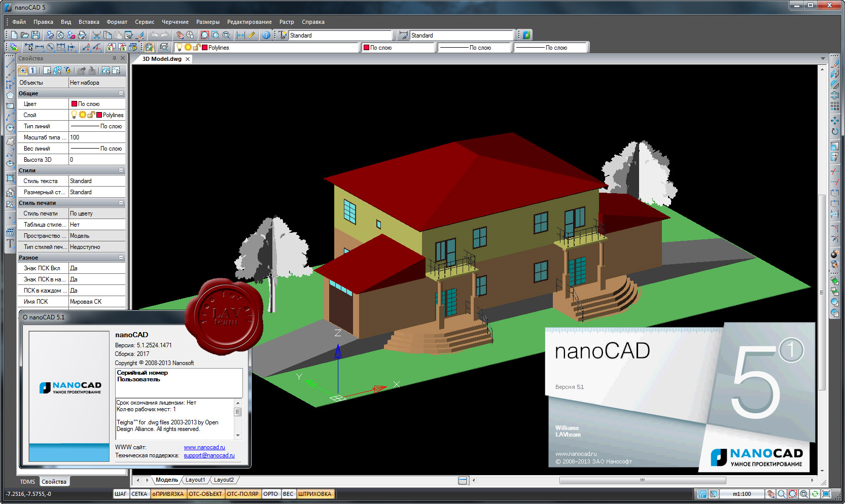Collapse the Стиль печати section
The height and width of the screenshot is (504, 845).
coord(121,203)
